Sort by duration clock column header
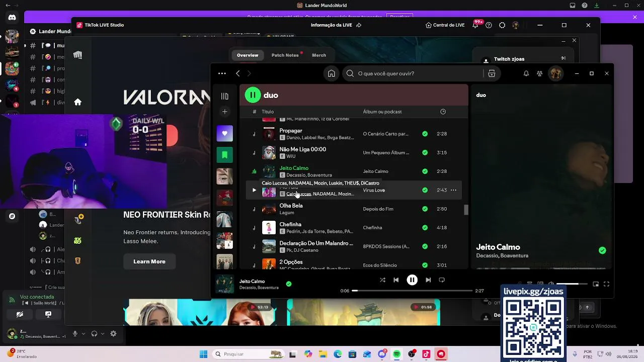The height and width of the screenshot is (362, 644). click(x=443, y=112)
